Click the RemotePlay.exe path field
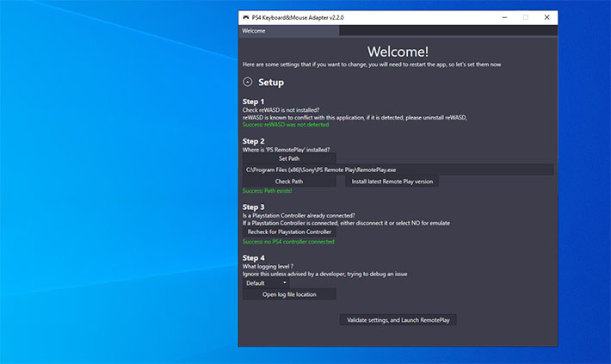The width and height of the screenshot is (611, 364). 398,170
